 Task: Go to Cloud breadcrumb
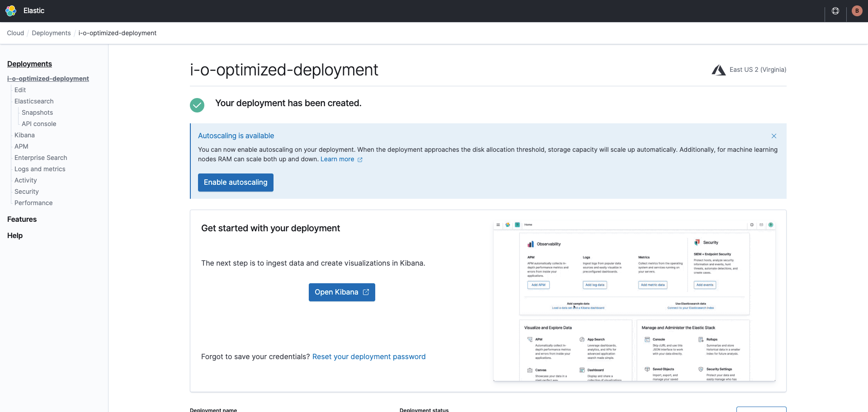(15, 33)
